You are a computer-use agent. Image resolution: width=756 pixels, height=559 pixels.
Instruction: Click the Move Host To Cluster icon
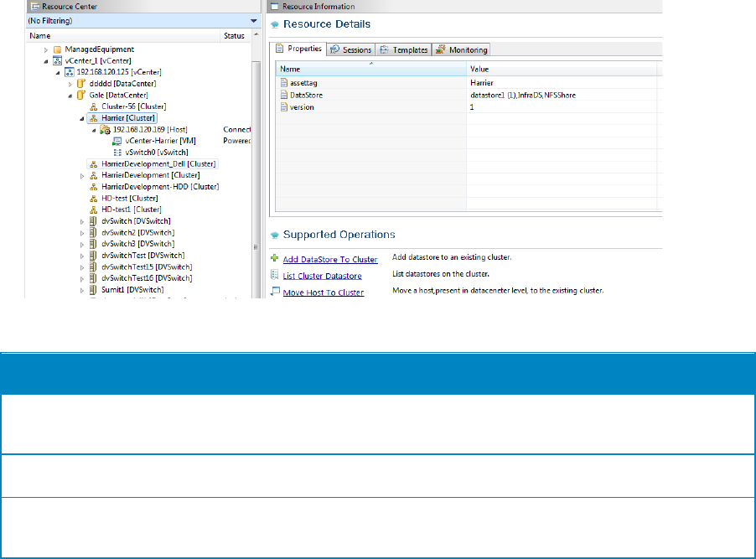click(x=274, y=292)
